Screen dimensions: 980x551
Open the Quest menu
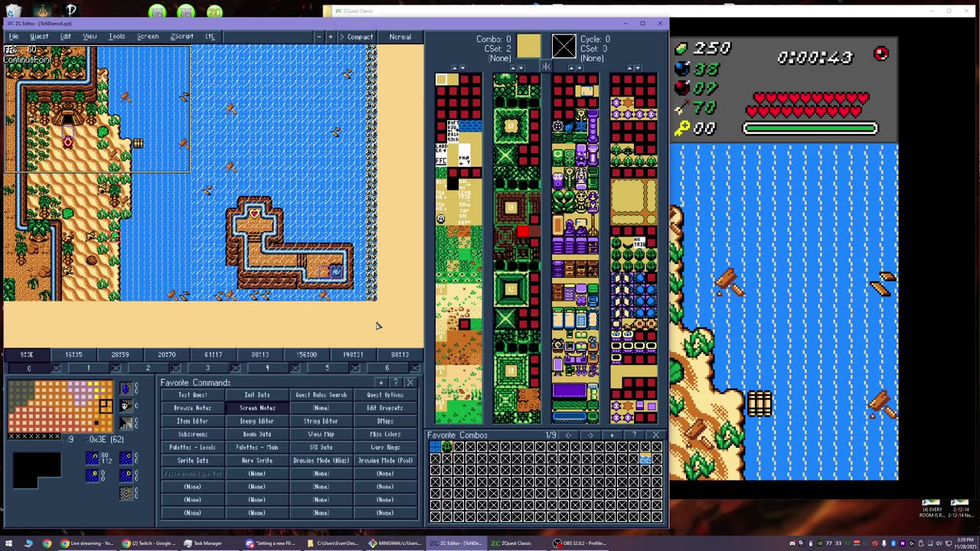39,37
